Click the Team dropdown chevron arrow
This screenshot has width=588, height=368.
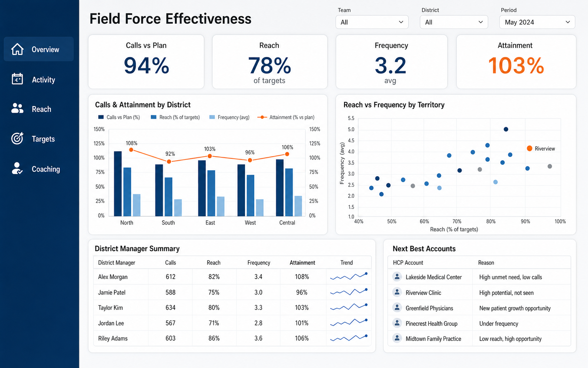(x=401, y=22)
